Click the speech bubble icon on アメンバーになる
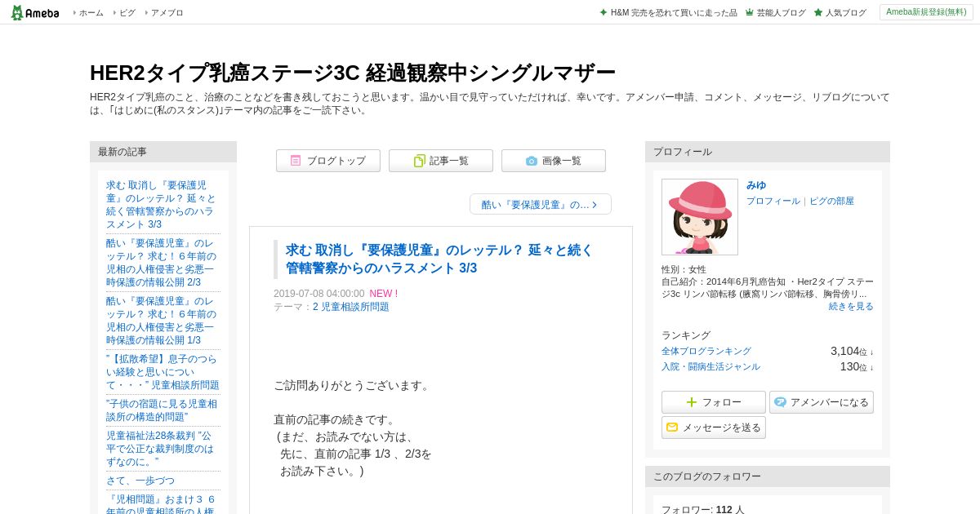The width and height of the screenshot is (980, 514). point(780,401)
